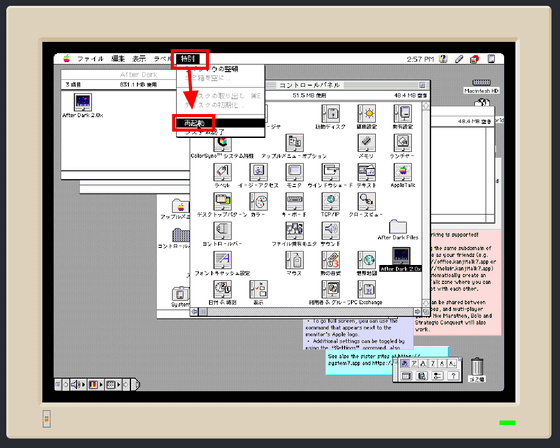Click left arrow of control panels horizontal scrollbar
The image size is (560, 448).
pyautogui.click(x=194, y=312)
